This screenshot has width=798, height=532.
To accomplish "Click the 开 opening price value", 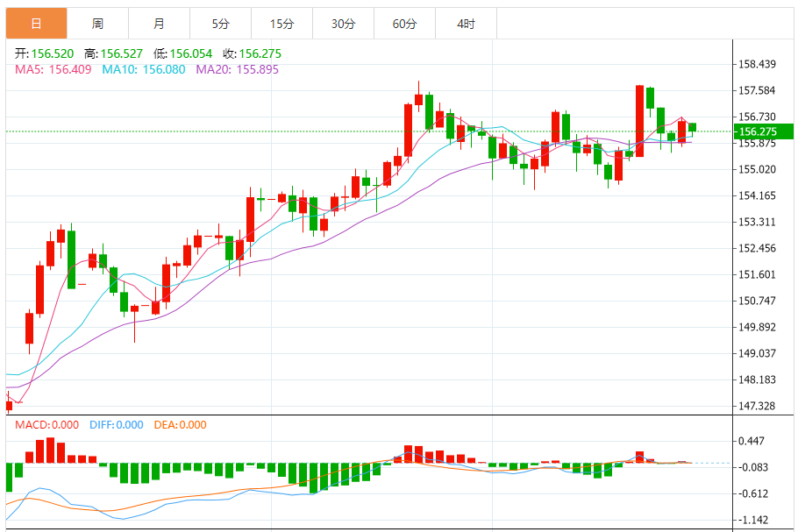I will point(53,53).
